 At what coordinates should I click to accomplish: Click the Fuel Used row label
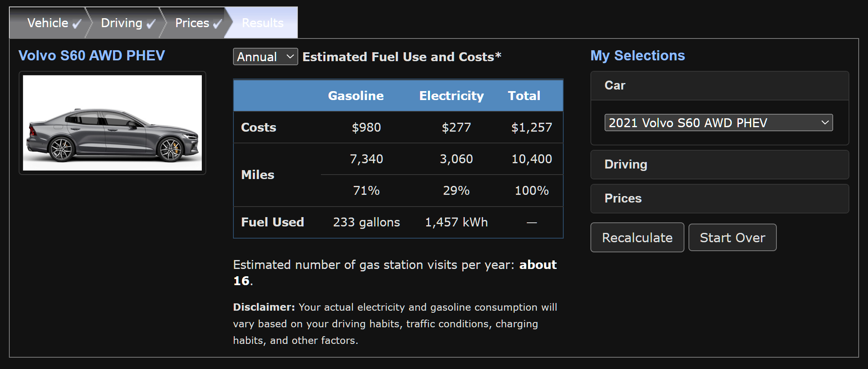[272, 222]
